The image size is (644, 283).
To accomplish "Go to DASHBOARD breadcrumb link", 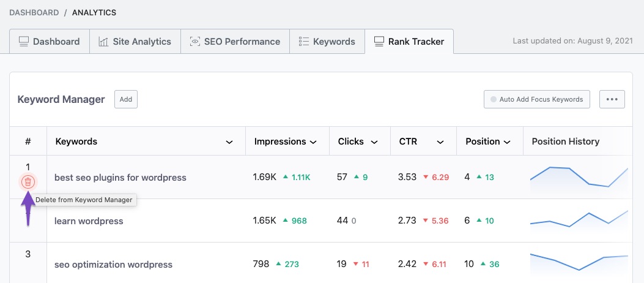I will click(x=34, y=12).
